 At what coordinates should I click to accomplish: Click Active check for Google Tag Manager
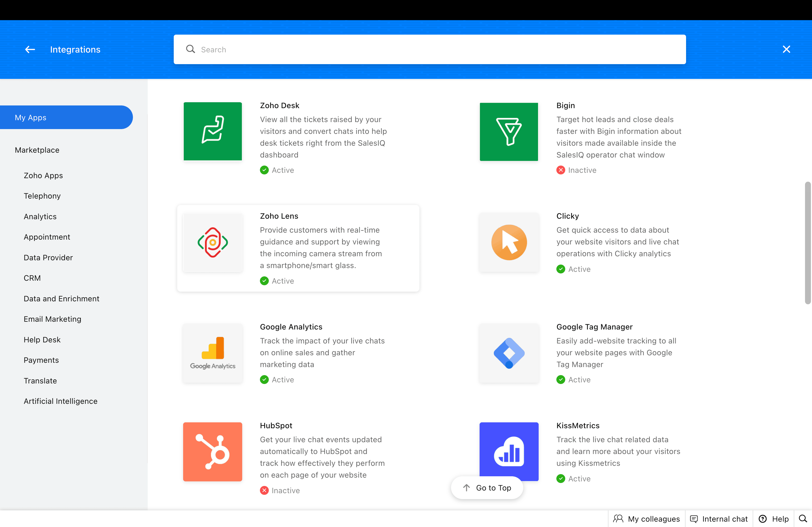point(561,380)
